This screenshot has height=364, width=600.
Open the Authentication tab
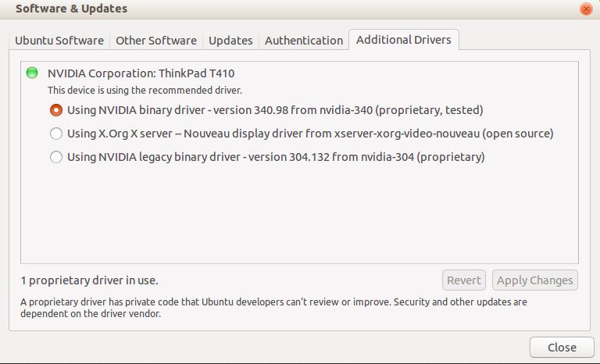(x=304, y=41)
